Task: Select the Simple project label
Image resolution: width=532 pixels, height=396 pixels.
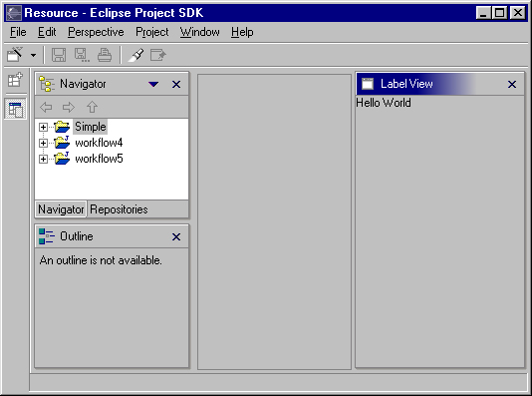Action: (91, 127)
